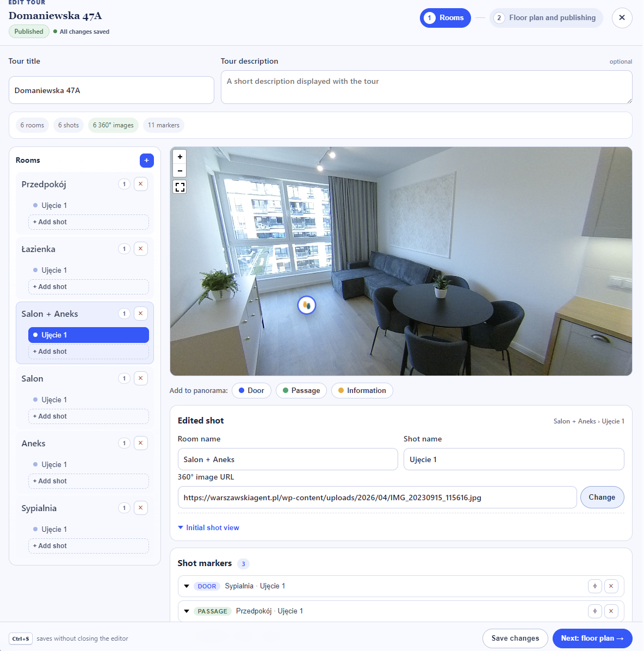Viewport: 644px width, 651px height.
Task: Add a Door marker to panorama
Action: 251,391
